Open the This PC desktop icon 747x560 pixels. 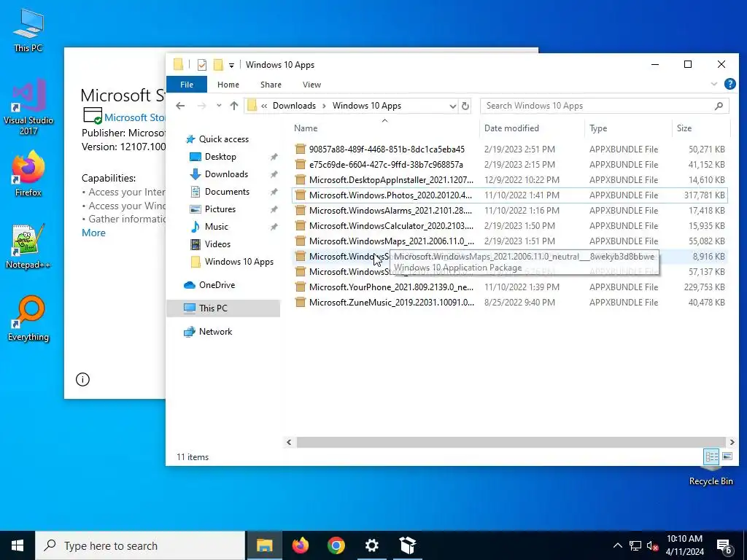point(28,30)
